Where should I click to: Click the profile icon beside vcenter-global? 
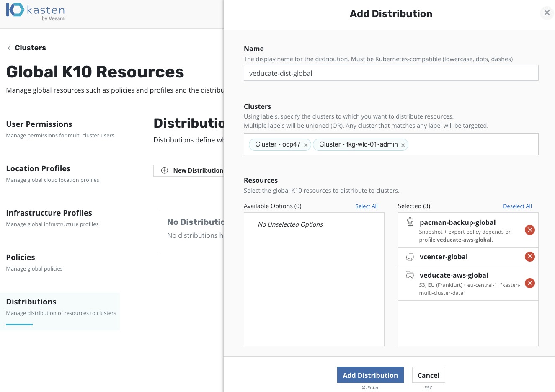[x=410, y=257]
